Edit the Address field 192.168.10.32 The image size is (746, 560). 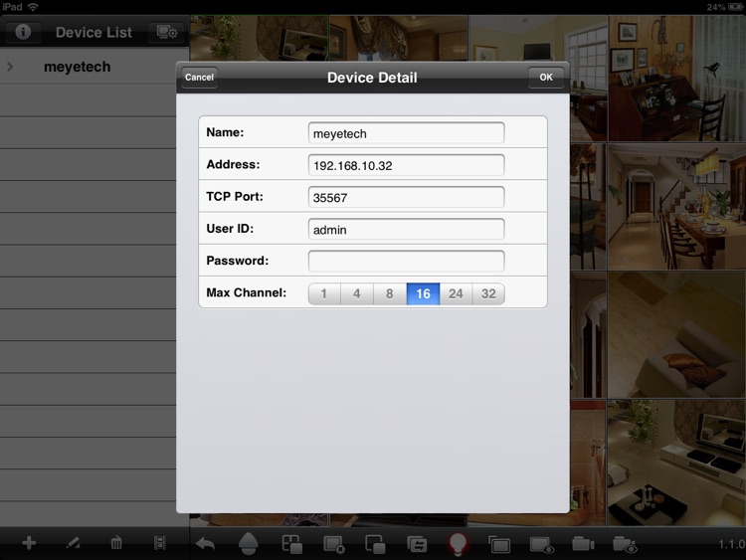coord(406,165)
